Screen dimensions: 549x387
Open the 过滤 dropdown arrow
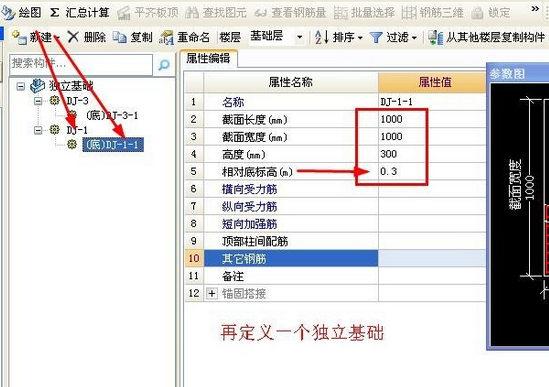(414, 37)
